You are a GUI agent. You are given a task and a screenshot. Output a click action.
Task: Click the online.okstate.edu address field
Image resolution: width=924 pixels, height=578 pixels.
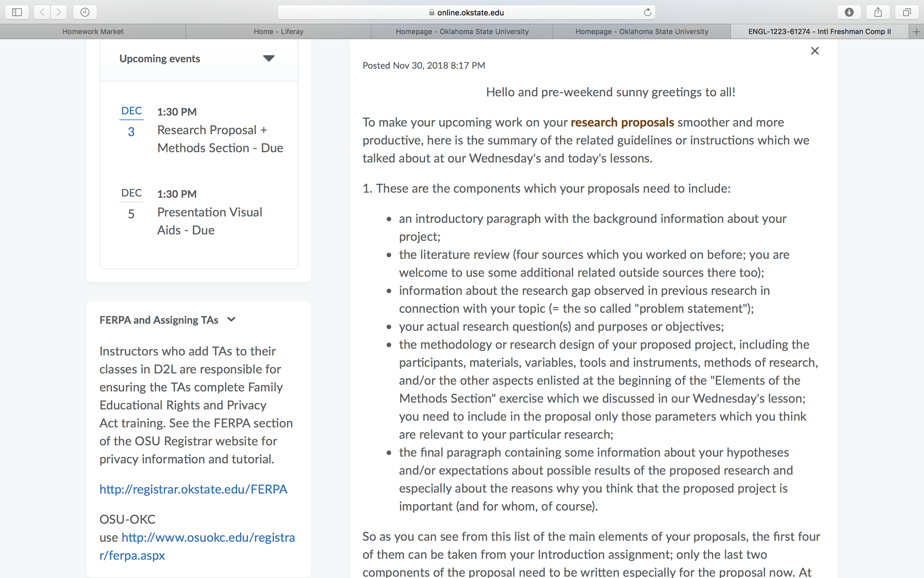tap(466, 12)
